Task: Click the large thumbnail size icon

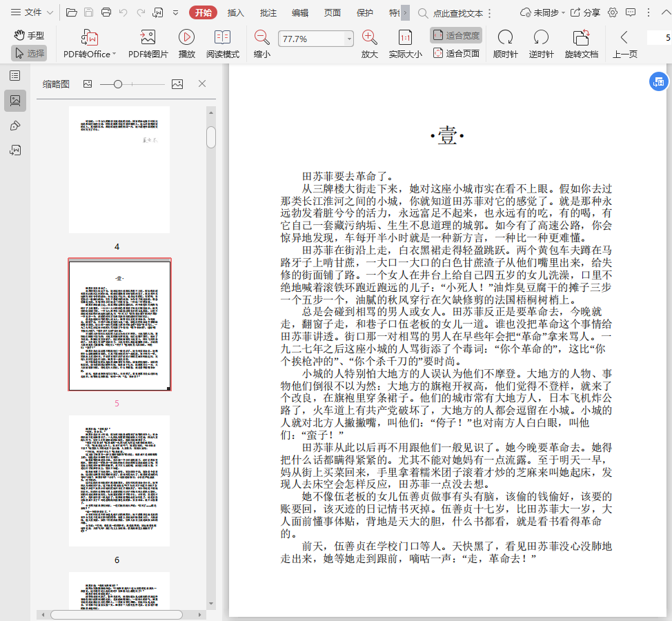Action: point(177,84)
